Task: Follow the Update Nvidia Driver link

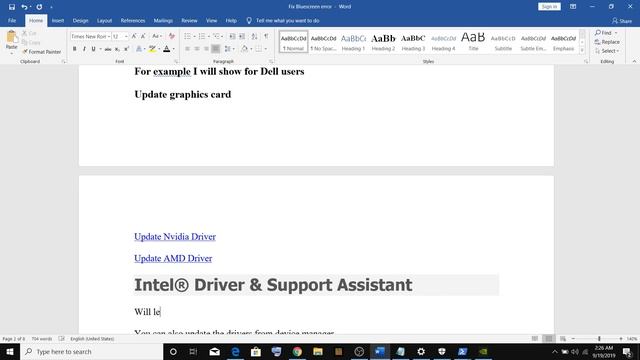Action: [x=175, y=237]
